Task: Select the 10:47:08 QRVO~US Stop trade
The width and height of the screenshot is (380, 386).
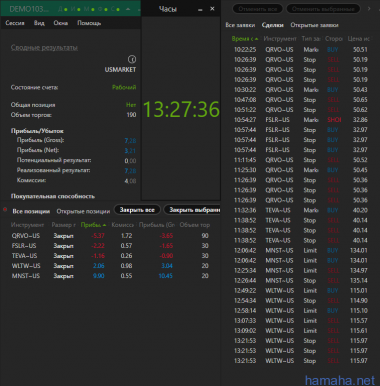Action: [x=301, y=100]
